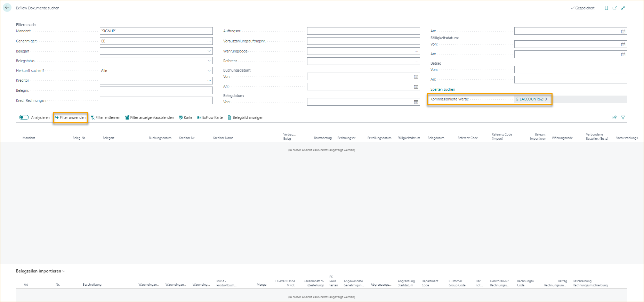Click the Kred.-Rechnungsnr. input field
The image size is (644, 302).
(x=156, y=100)
